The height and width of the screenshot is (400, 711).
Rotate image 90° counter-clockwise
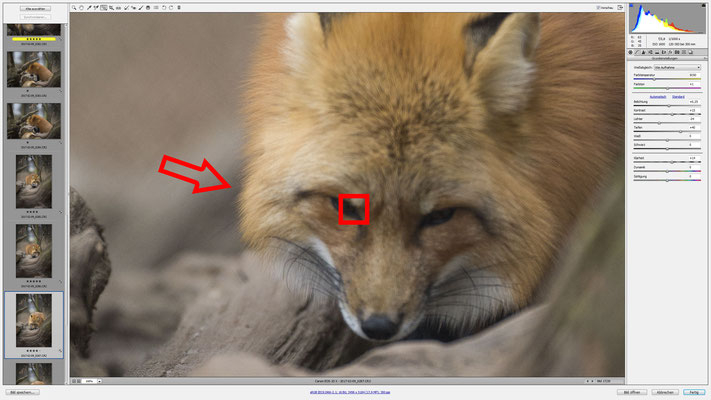(x=164, y=8)
